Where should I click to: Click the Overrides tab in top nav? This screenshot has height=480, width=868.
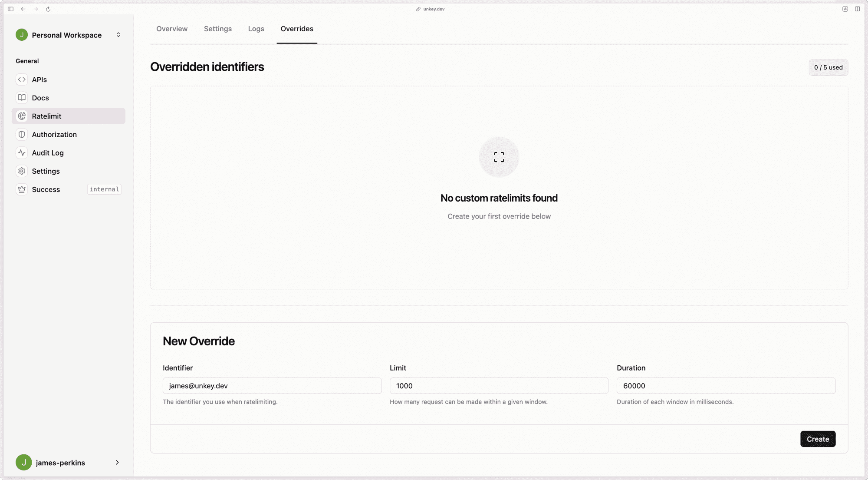(297, 28)
